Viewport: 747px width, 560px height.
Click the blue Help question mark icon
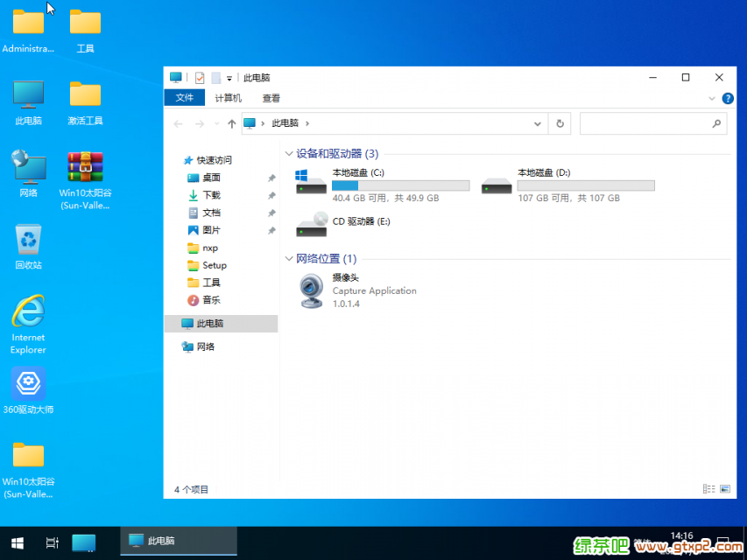(728, 98)
